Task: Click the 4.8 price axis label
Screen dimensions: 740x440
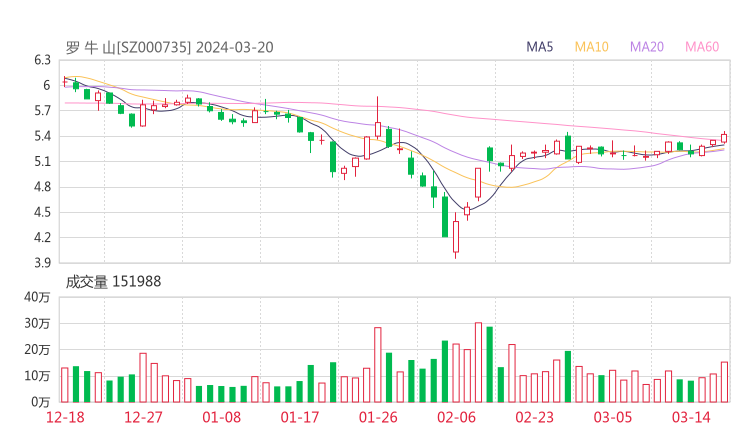Action: pos(42,187)
